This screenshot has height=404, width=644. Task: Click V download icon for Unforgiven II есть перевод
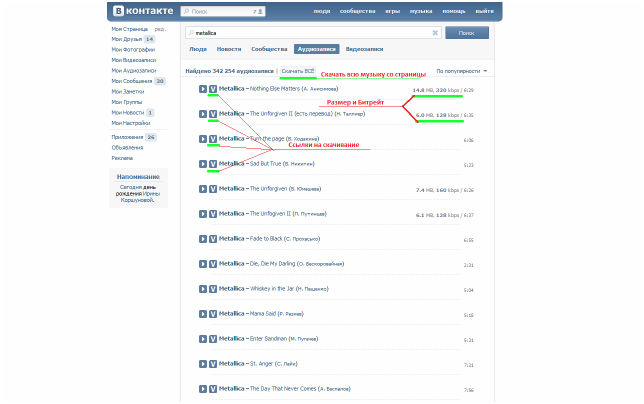coord(213,114)
